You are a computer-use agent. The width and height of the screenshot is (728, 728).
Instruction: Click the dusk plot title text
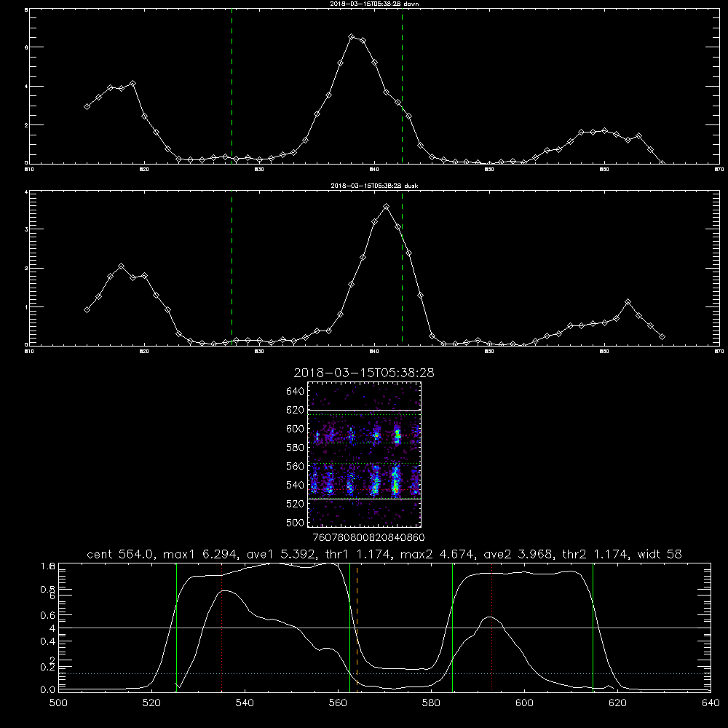click(x=374, y=186)
